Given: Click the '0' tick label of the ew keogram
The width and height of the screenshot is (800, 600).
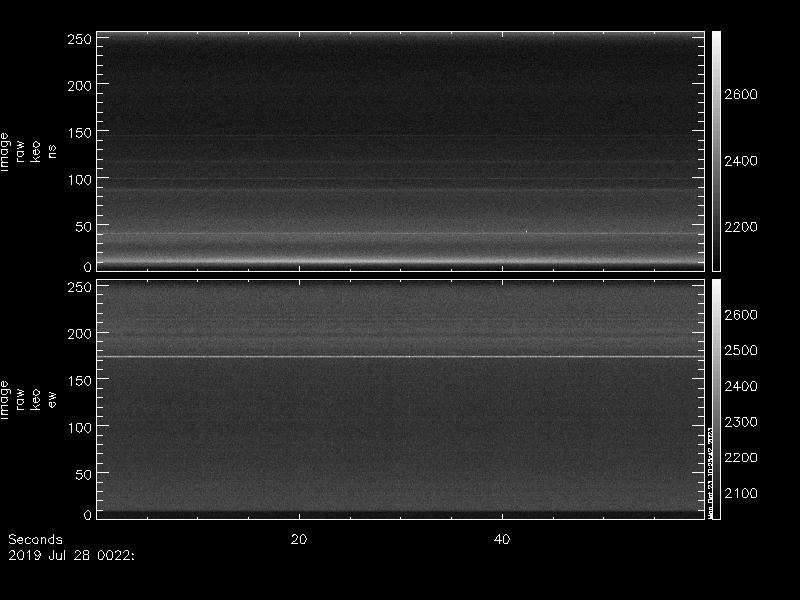Looking at the screenshot, I should [x=88, y=515].
